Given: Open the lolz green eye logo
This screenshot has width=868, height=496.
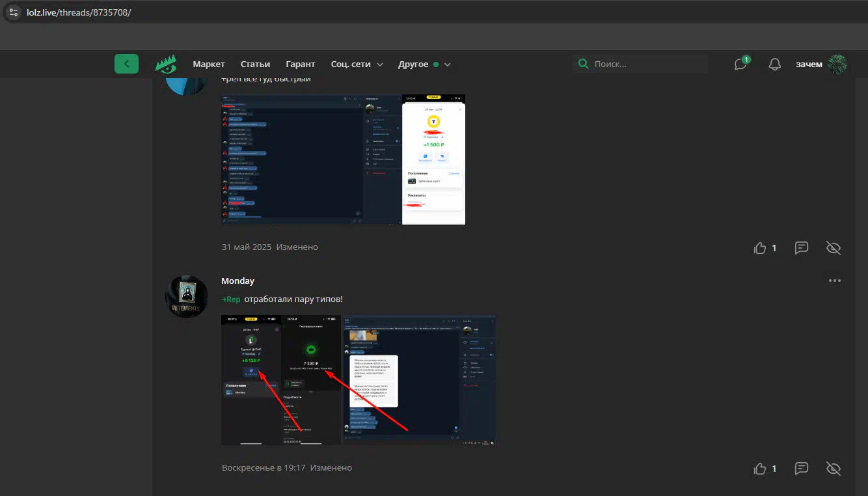Looking at the screenshot, I should pyautogui.click(x=165, y=64).
